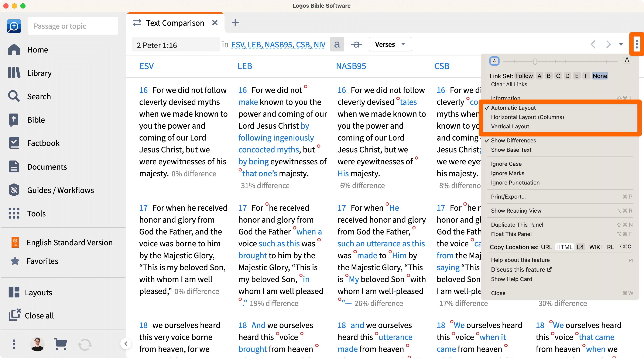Viewport: 644px width, 358px height.
Task: Open the sidebar kebab menu at bottom
Action: (x=14, y=344)
